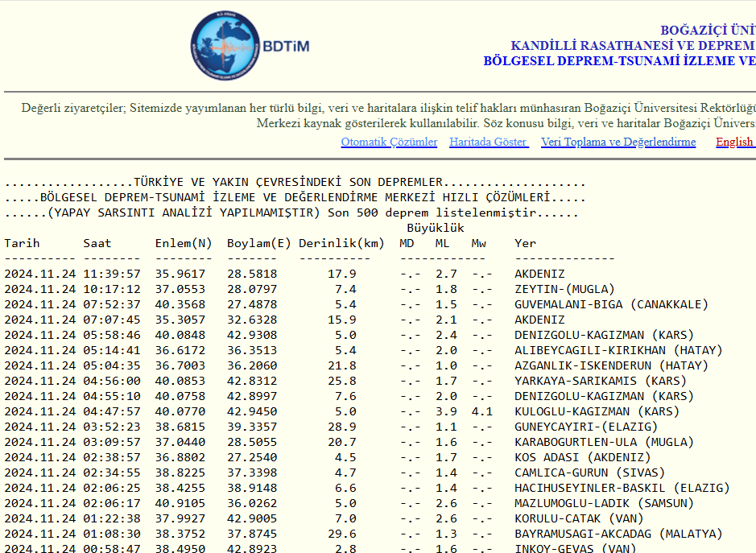
Task: Open the Otomatik Çözümler link
Action: 389,142
